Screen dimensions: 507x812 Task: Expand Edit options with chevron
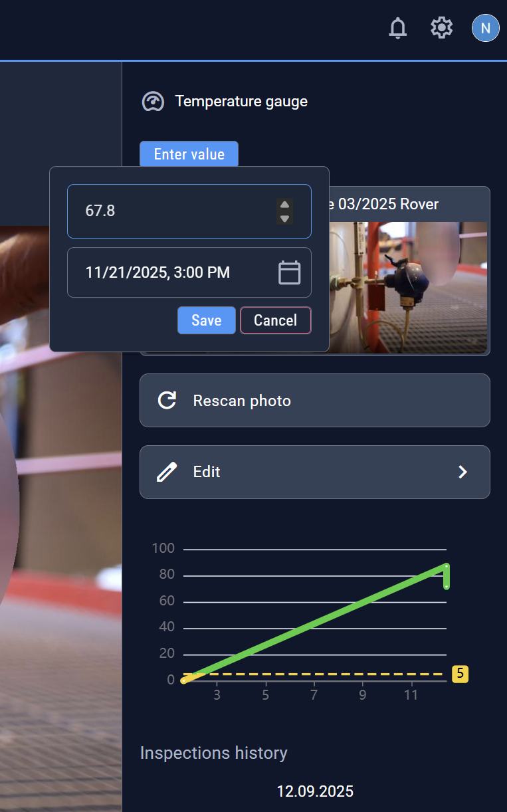coord(463,472)
